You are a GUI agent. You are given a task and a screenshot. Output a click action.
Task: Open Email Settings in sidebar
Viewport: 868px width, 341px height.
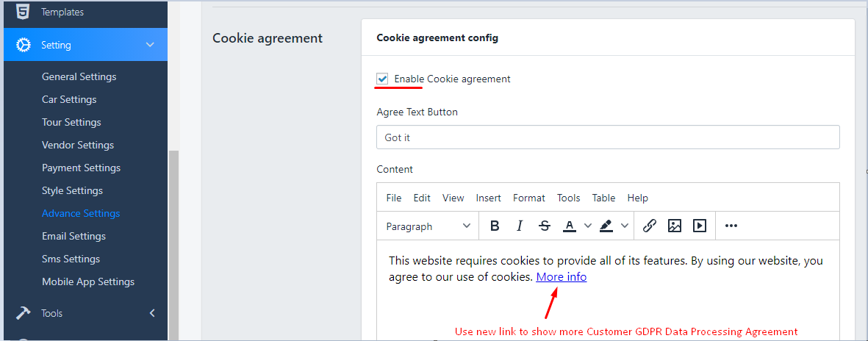(73, 236)
